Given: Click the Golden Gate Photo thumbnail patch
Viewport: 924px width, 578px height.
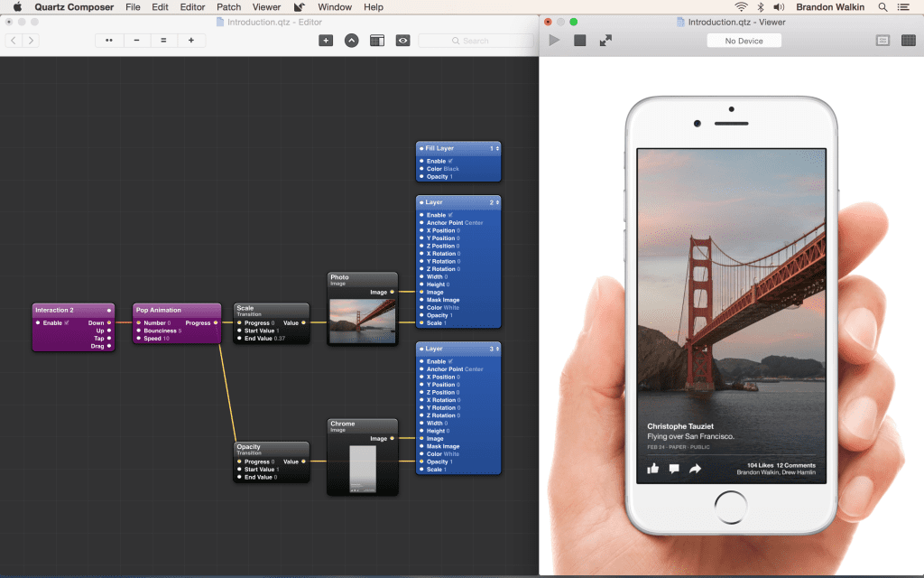Looking at the screenshot, I should [363, 322].
